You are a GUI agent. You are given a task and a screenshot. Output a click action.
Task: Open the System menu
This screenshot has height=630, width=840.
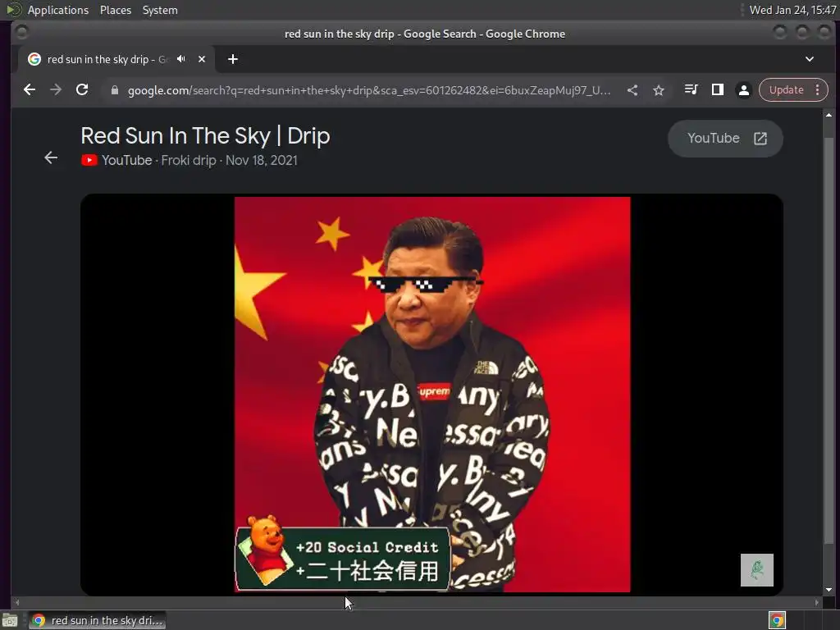(x=160, y=10)
